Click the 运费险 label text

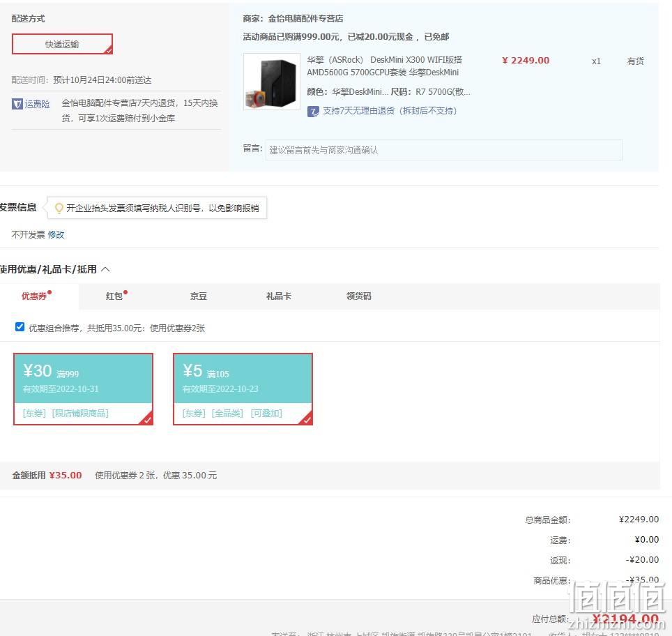(37, 104)
